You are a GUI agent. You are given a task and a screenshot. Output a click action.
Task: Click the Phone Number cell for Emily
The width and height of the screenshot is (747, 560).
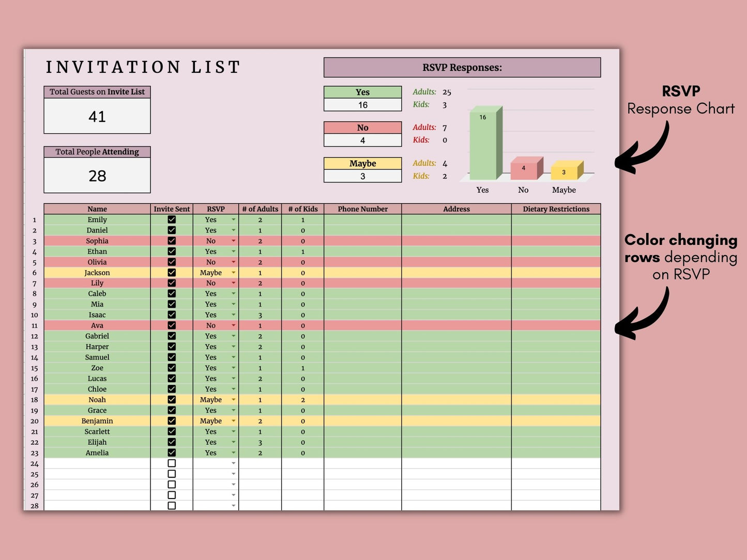(362, 220)
